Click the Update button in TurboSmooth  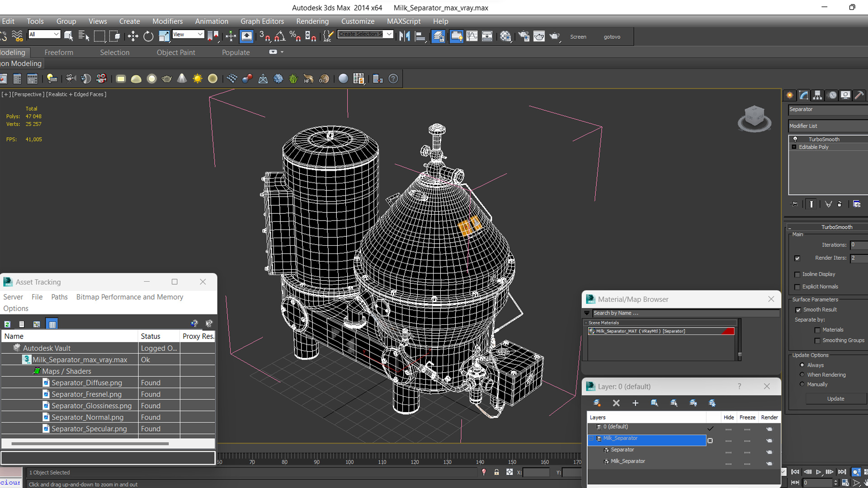pos(836,399)
